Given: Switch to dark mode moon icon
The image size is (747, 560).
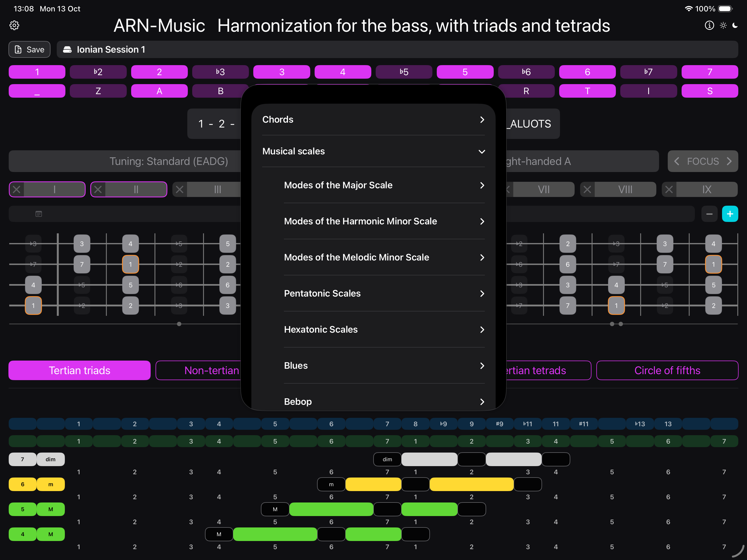Looking at the screenshot, I should pyautogui.click(x=735, y=25).
